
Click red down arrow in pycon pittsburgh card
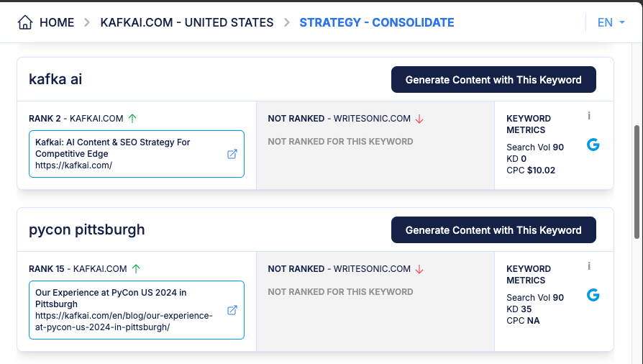click(x=420, y=269)
